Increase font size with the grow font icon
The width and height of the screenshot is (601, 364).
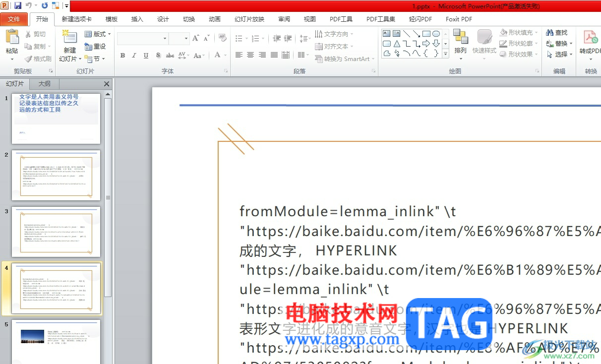(195, 38)
